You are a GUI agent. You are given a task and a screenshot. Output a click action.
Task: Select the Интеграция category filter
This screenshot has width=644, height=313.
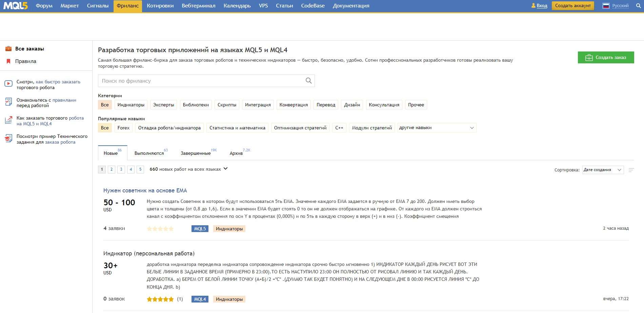(x=258, y=105)
